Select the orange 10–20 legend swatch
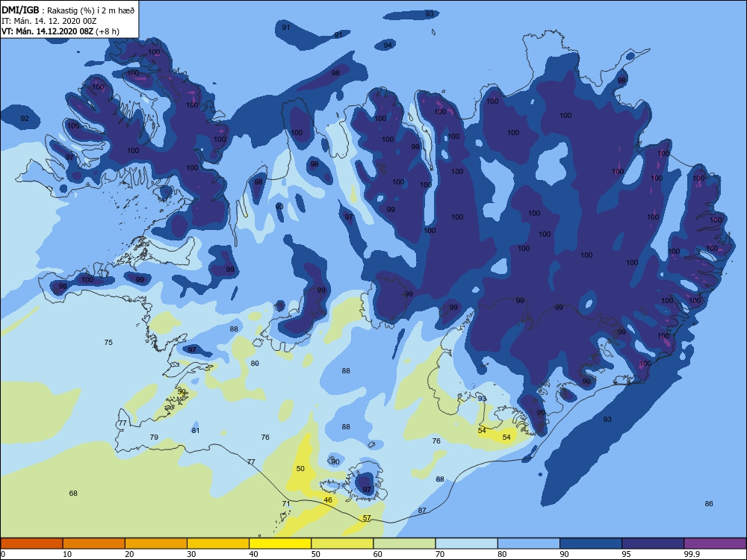Viewport: 747px width, 560px height. point(94,544)
